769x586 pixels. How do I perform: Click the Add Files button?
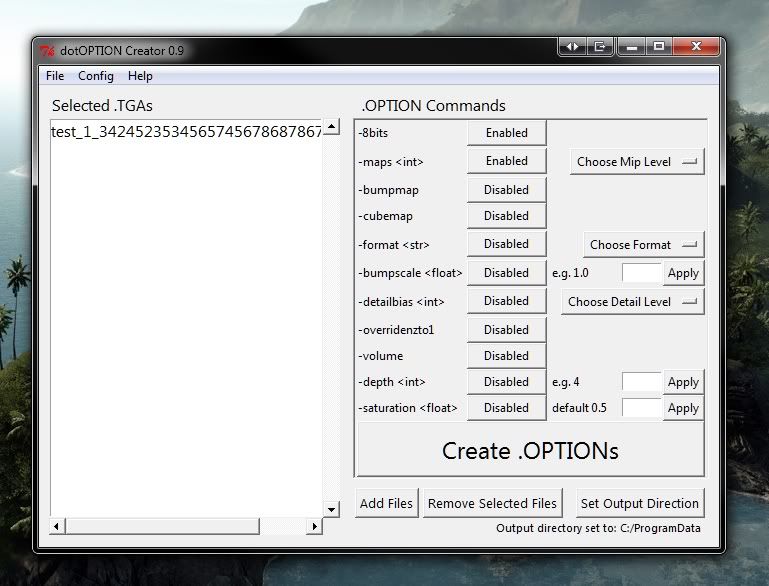click(x=386, y=503)
